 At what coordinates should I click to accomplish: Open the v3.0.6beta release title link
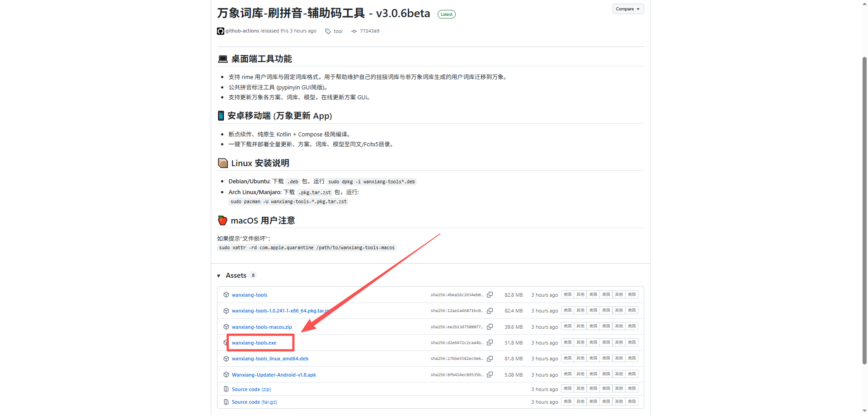click(323, 13)
